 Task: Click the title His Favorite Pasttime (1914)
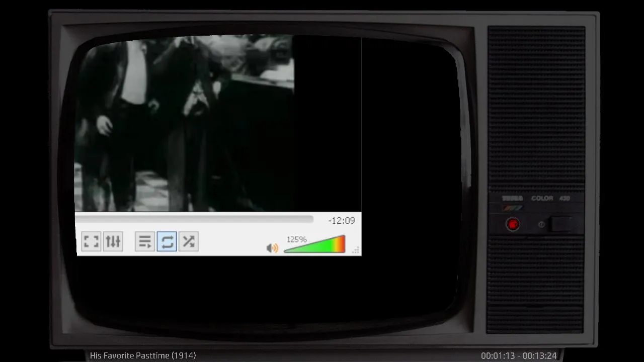[x=143, y=355]
